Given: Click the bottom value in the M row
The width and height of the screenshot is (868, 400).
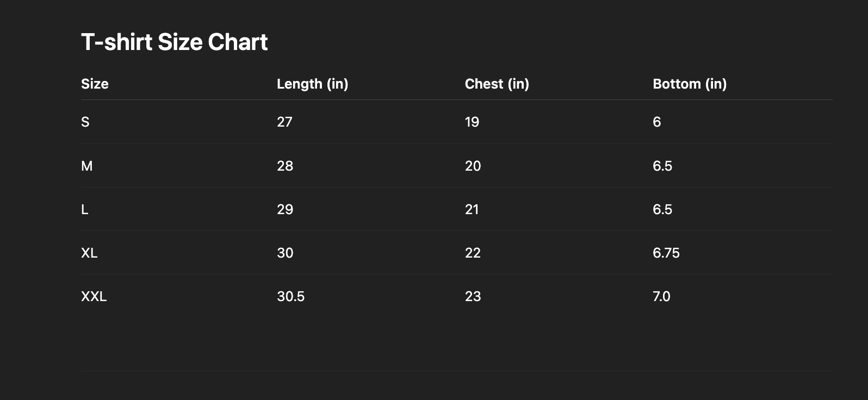Looking at the screenshot, I should tap(662, 166).
